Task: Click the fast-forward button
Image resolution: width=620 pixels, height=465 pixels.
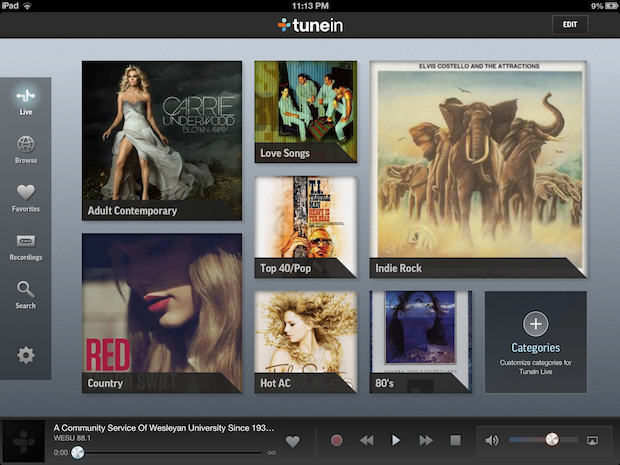Action: [x=426, y=440]
